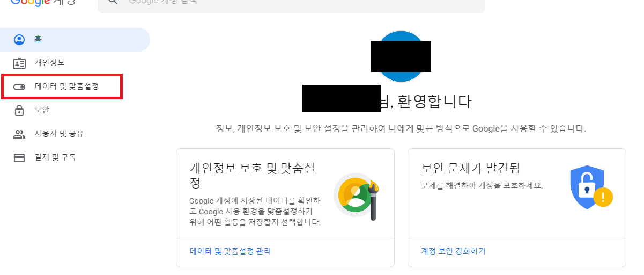Click the 환영합니다 welcome heading
Screen dimensions: 644x275
(433, 100)
